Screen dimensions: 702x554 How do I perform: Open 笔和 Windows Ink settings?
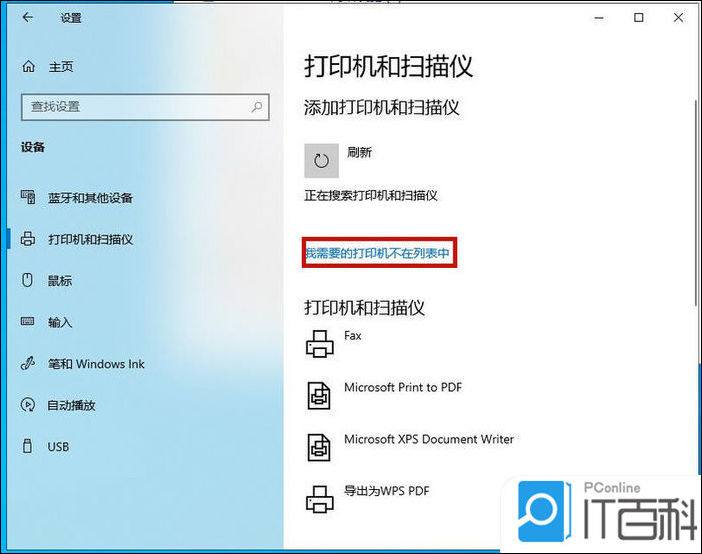[x=96, y=364]
